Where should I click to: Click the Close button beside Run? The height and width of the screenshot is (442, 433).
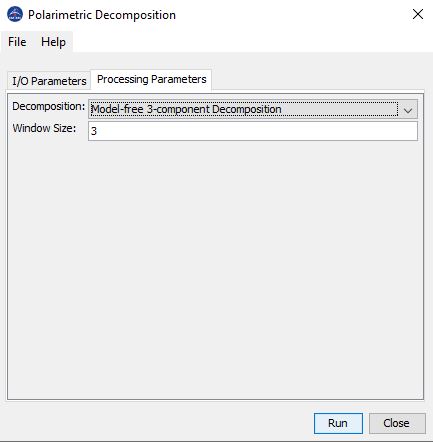[397, 423]
